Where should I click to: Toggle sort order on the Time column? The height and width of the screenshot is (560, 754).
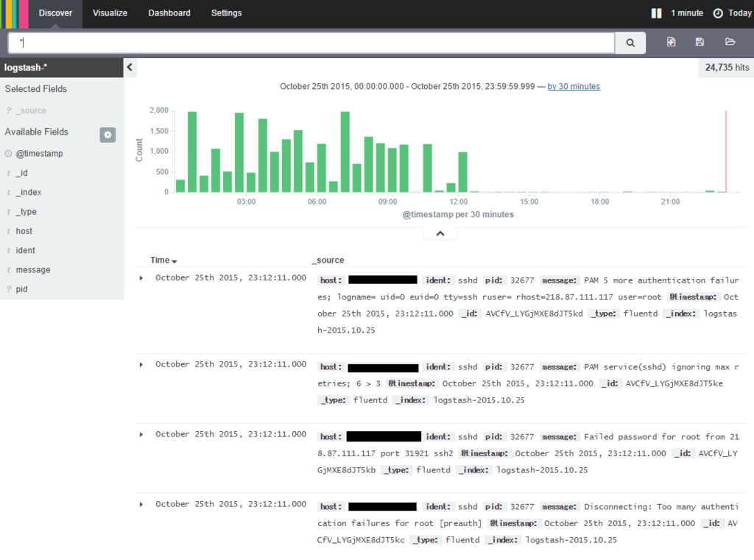point(163,260)
